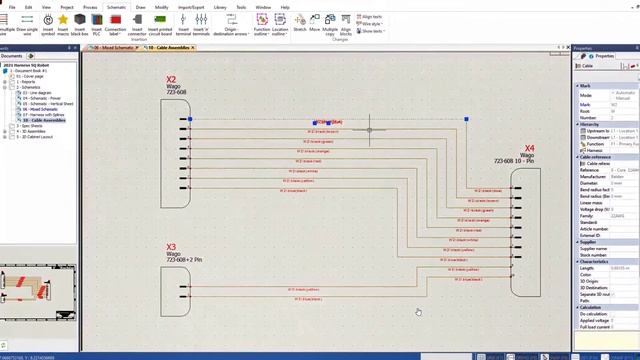
Task: Open the Documents panel tab
Action: 12,56
